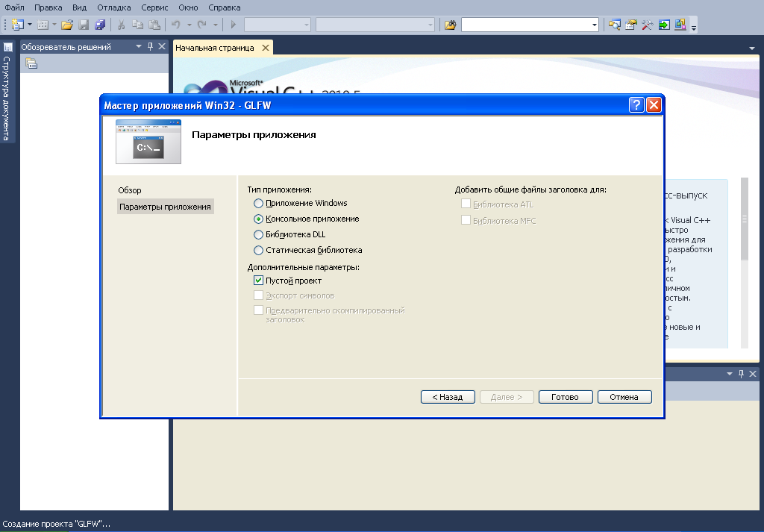Viewport: 764px width, 532px height.
Task: Toggle the Экспорт символов checkbox
Action: (258, 295)
